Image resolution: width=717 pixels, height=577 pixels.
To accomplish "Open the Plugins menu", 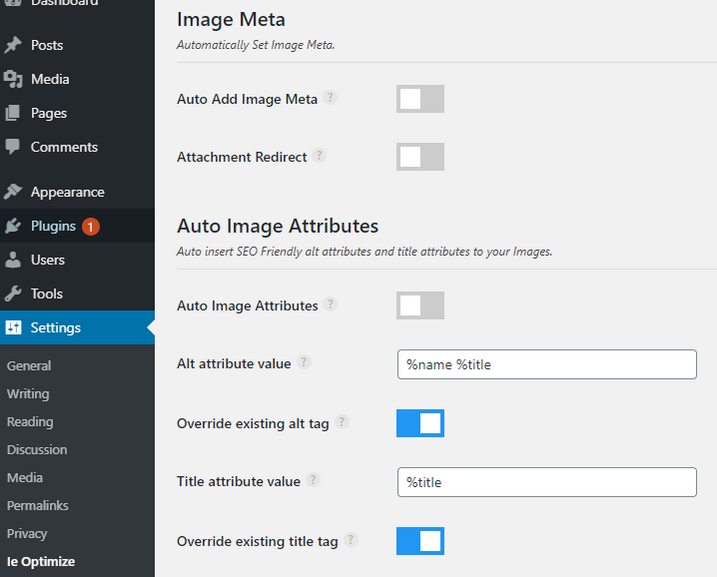I will coord(77,226).
